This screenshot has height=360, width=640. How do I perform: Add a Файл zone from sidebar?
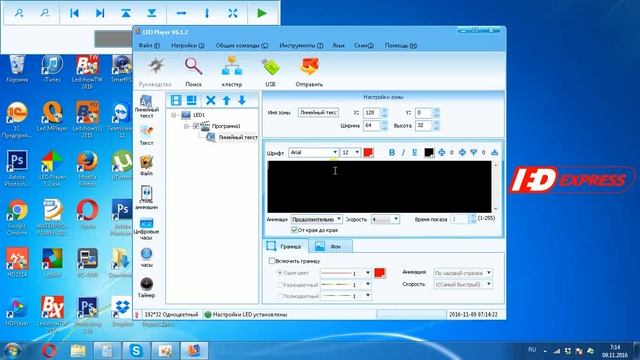click(x=146, y=165)
